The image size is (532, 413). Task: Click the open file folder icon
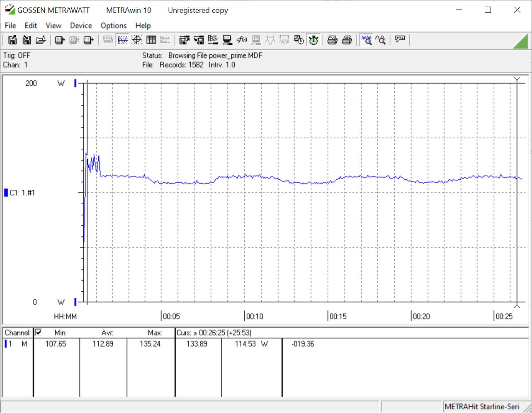coord(41,40)
